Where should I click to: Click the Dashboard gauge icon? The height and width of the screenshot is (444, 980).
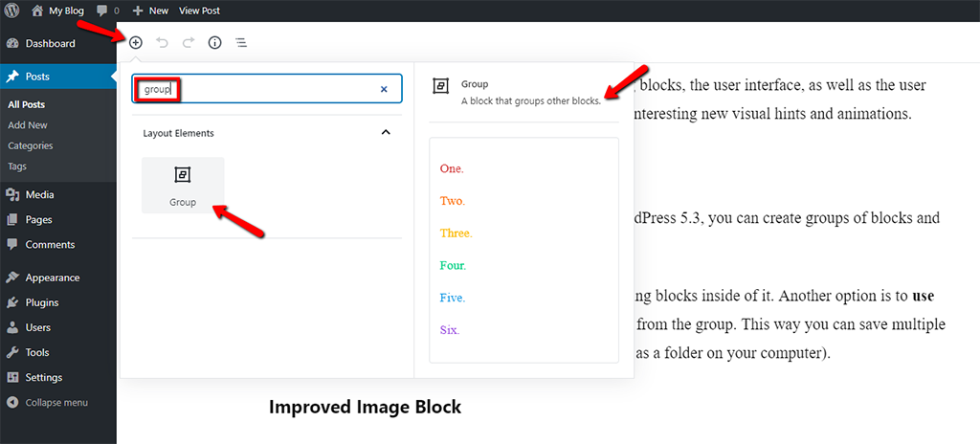pos(12,44)
